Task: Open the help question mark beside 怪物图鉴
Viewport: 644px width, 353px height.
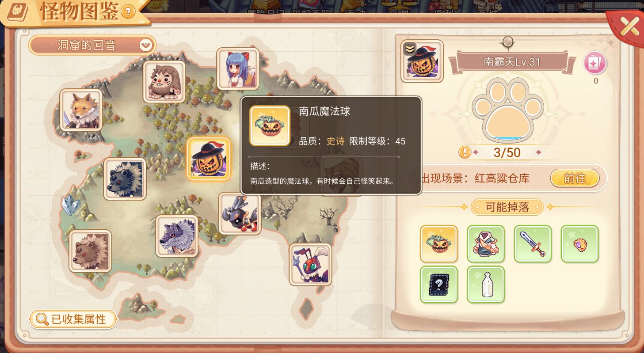Action: 128,12
